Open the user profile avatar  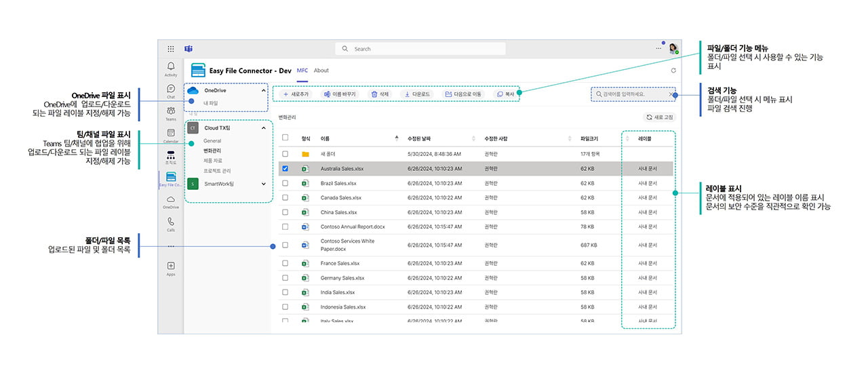point(673,49)
